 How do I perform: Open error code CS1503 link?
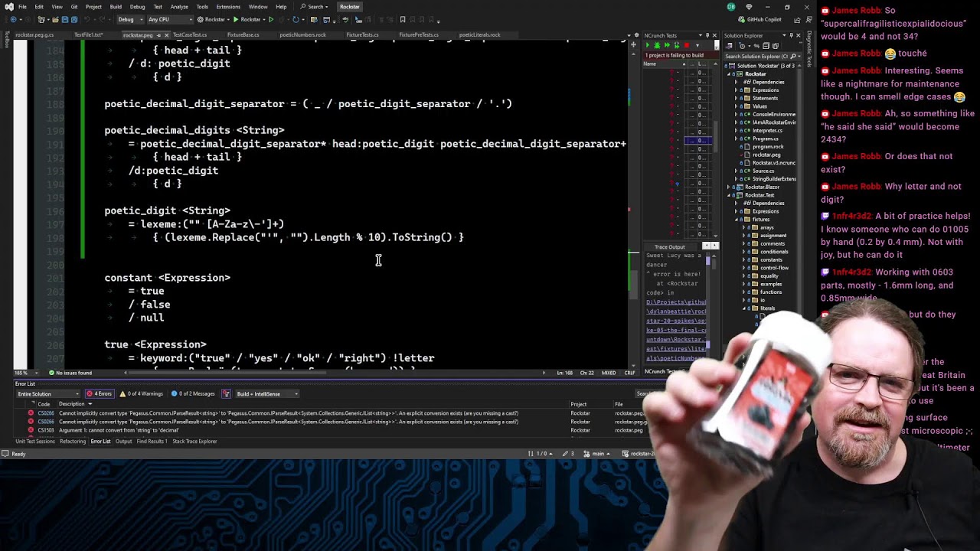(x=46, y=430)
